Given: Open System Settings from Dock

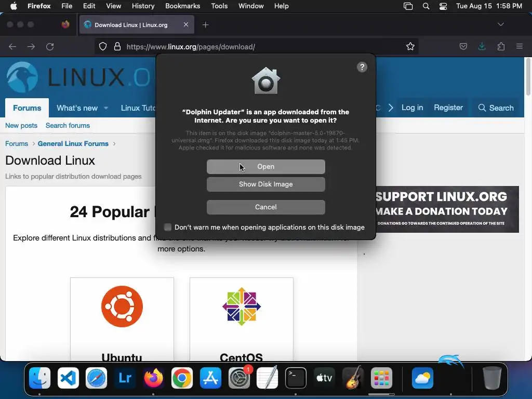Looking at the screenshot, I should [239, 378].
